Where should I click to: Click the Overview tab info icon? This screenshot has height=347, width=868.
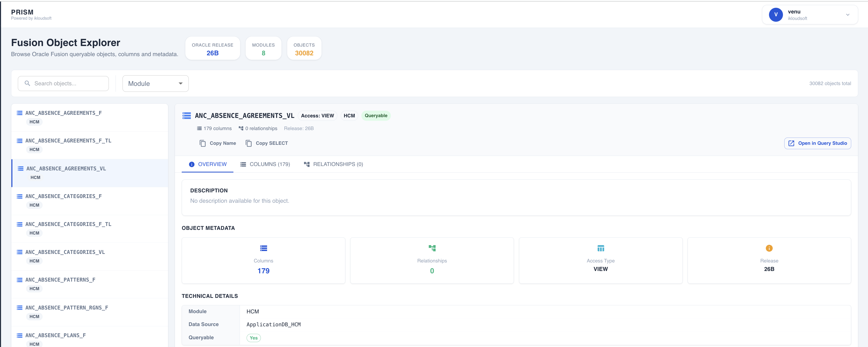tap(192, 164)
